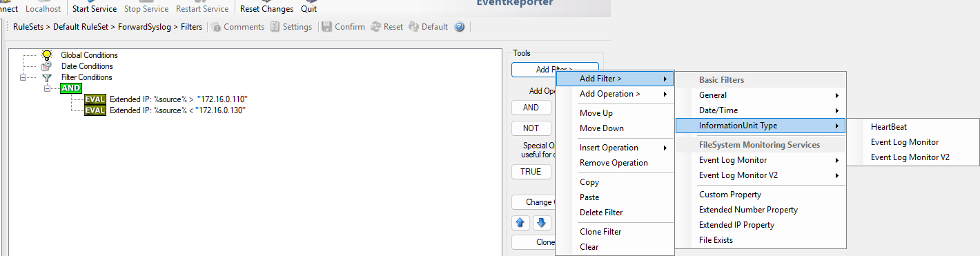The image size is (980, 256).
Task: Select Extended Number Property filter
Action: pyautogui.click(x=761, y=210)
